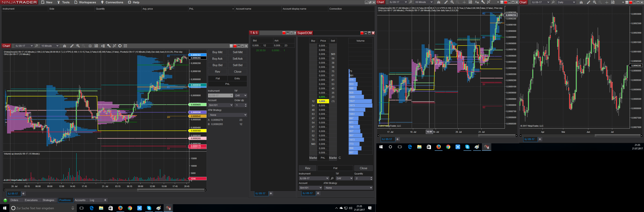
Task: Click horizontal scrollbar of 15 Minute chart
Action: tap(104, 190)
